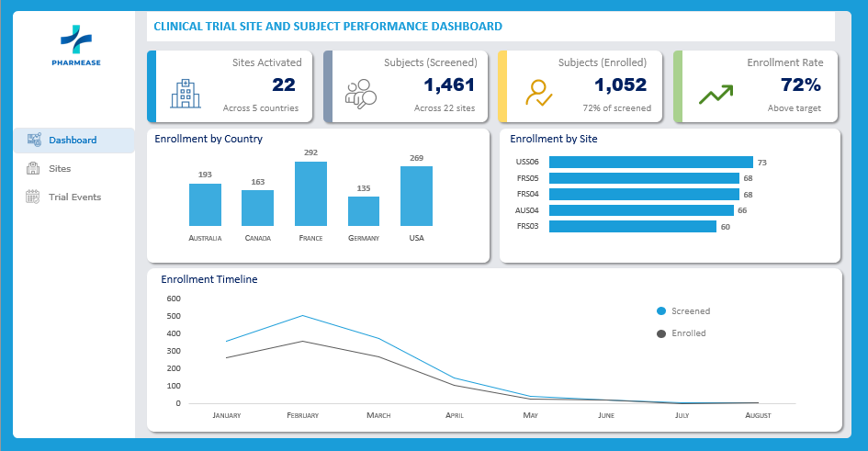Click the 1,461 Subjects Screened value
Viewport: 868px width, 451px height.
pyautogui.click(x=448, y=85)
